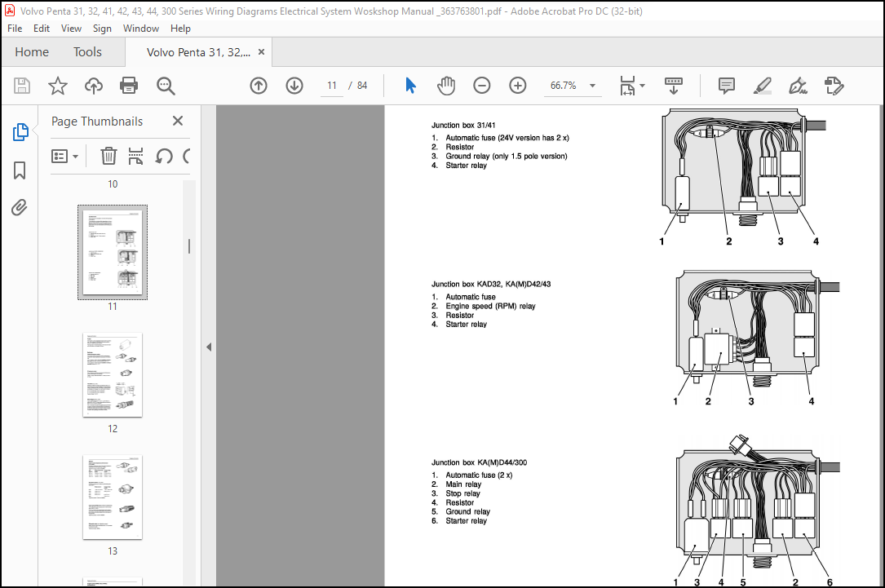The image size is (885, 588).
Task: Open zoom percentage dropdown arrow
Action: click(x=593, y=86)
